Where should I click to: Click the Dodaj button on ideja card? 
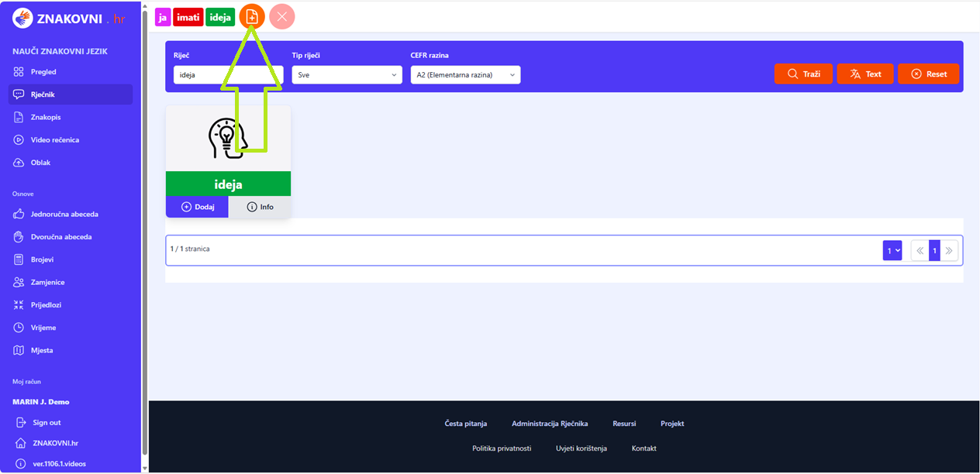[x=197, y=207]
